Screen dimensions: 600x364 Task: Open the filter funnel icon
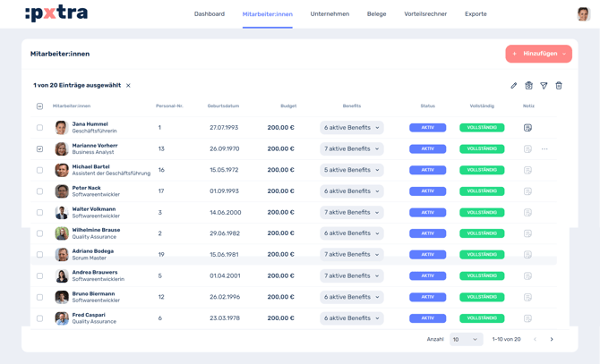[x=544, y=86]
